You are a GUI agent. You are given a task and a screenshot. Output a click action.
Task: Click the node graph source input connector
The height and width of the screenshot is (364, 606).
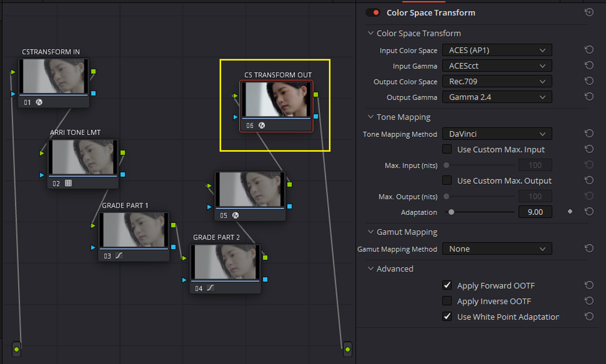click(x=17, y=349)
